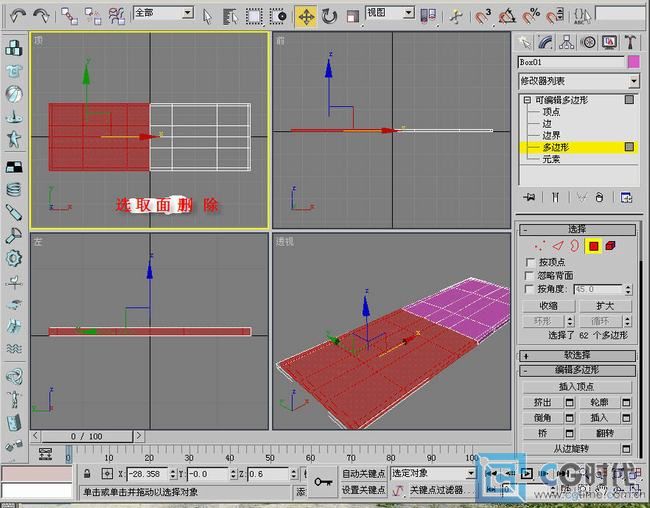Click the X coordinate value field
Screen dimensions: 650x508
tap(147, 474)
